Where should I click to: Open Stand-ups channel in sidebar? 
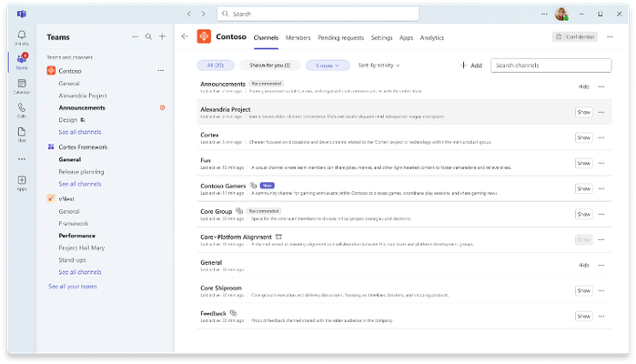[x=72, y=259]
